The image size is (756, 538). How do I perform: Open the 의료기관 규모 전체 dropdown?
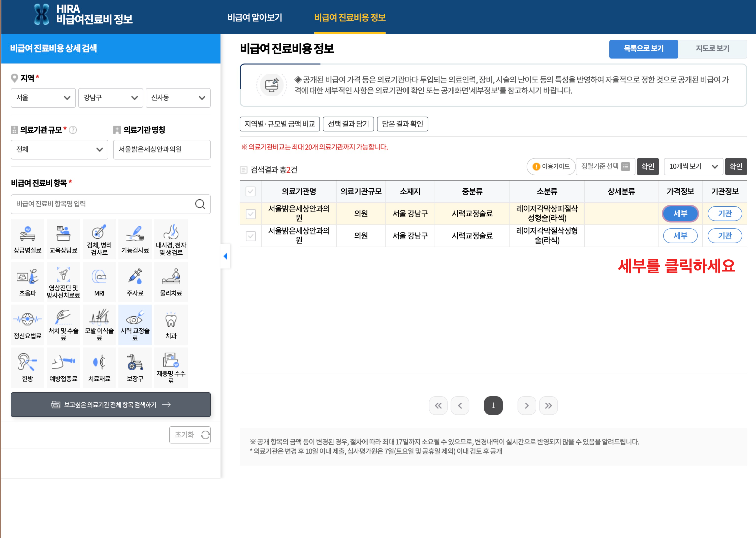click(x=59, y=150)
